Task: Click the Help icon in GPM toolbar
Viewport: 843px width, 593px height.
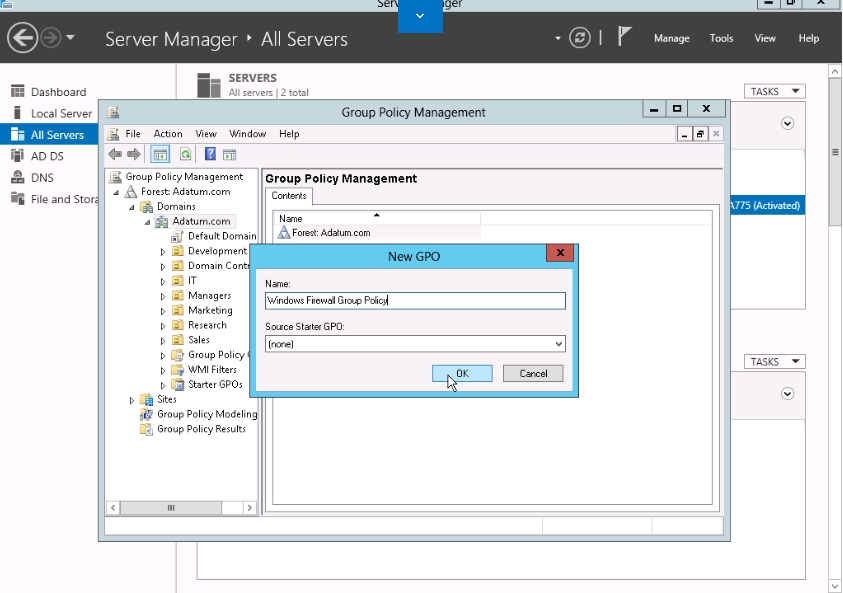Action: (210, 155)
